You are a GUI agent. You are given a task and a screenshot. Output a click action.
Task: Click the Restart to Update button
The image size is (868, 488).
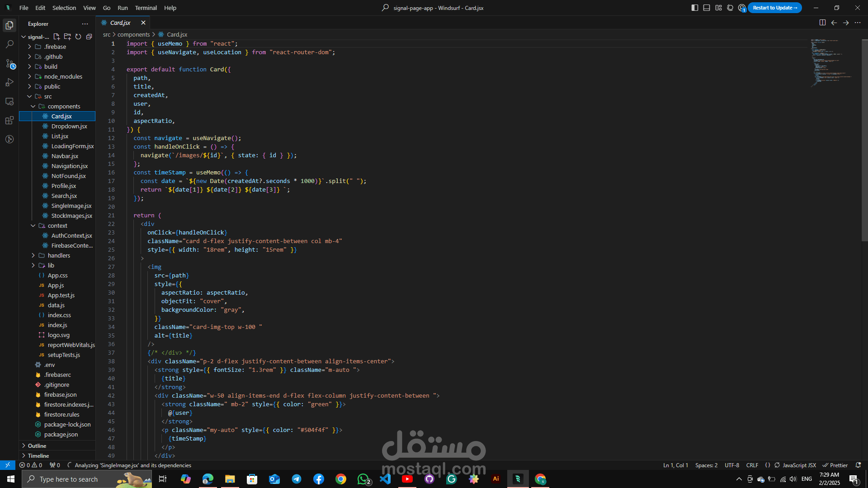(x=774, y=8)
